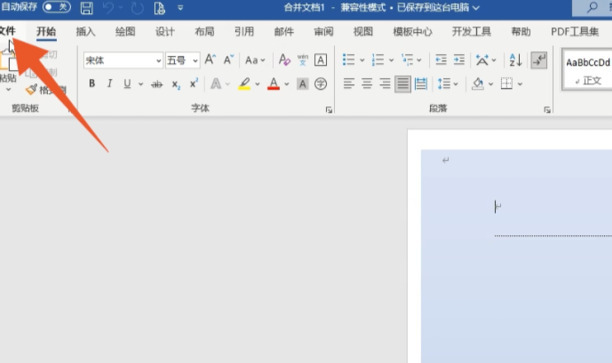Click the Shading paint bucket icon

click(478, 84)
